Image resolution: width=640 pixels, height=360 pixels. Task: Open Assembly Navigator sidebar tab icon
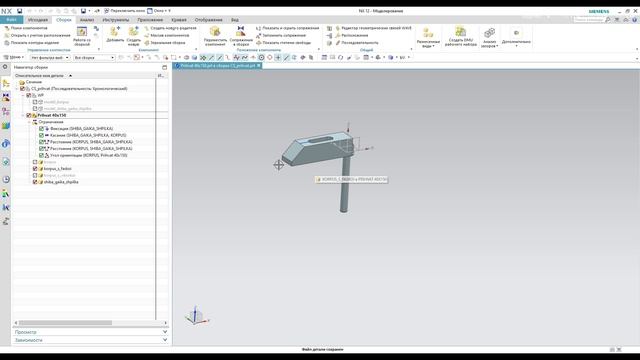(x=6, y=83)
